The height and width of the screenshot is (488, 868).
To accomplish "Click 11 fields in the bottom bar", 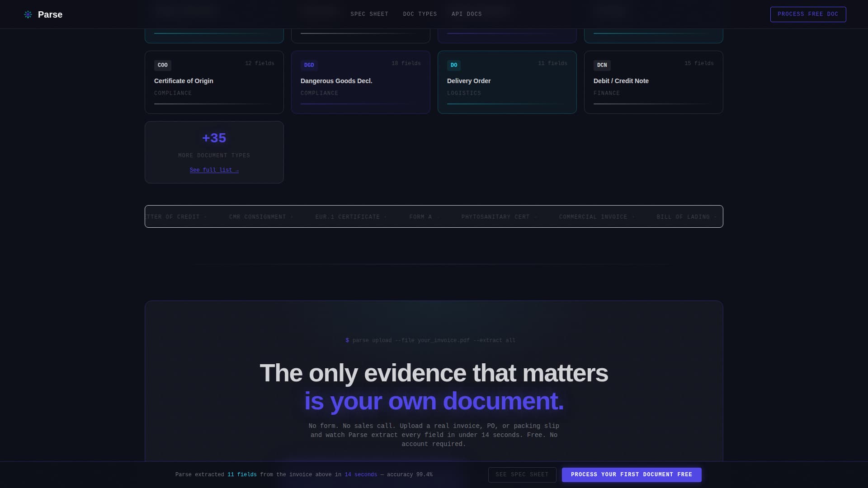I will pos(242,474).
